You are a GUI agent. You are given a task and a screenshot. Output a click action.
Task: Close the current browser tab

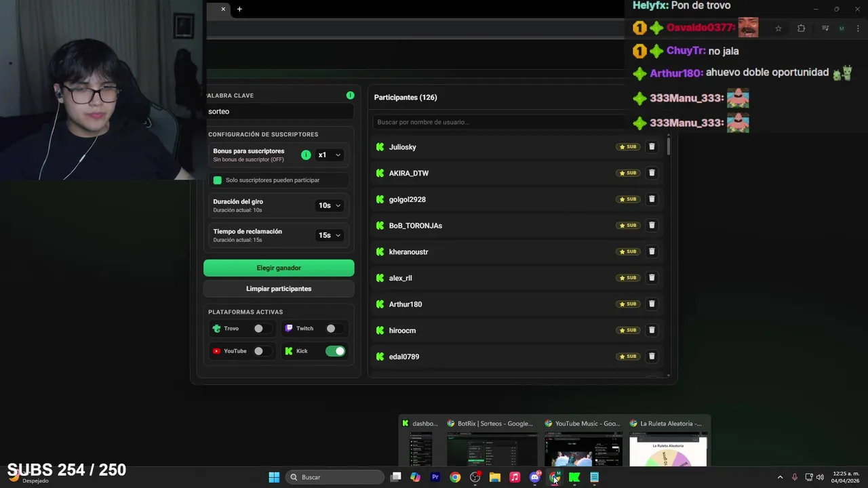click(x=223, y=9)
